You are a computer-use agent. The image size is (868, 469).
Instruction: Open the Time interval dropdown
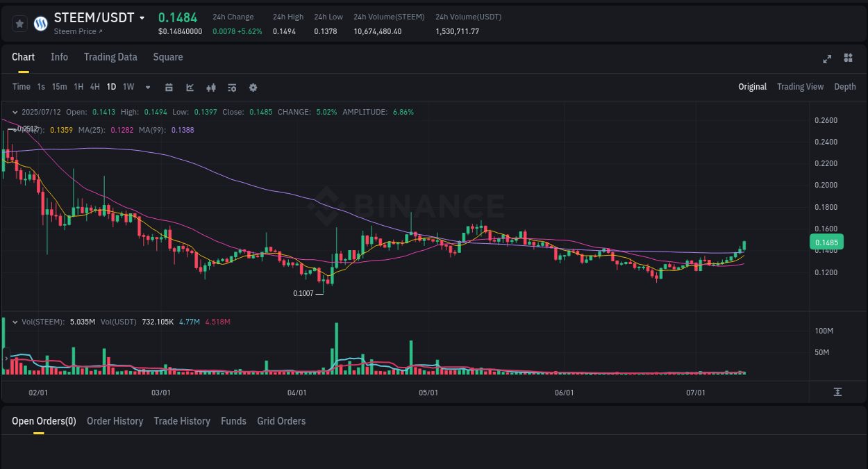[x=21, y=87]
